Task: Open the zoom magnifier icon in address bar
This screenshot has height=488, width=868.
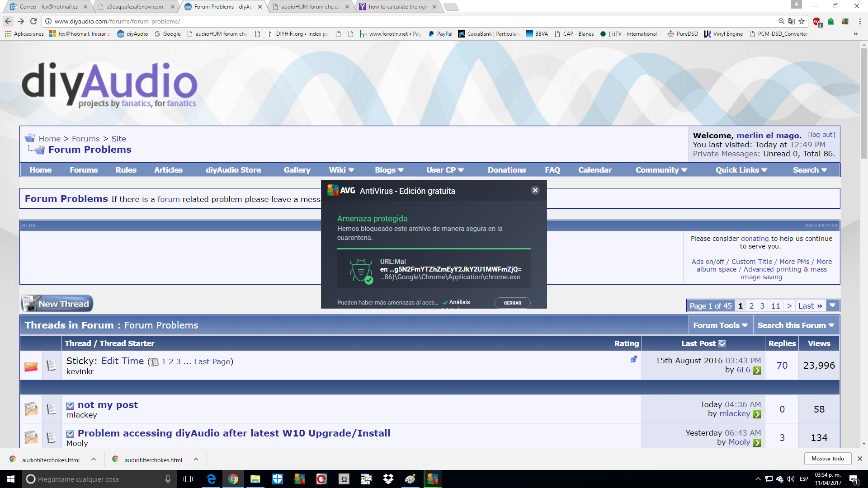Action: coord(781,21)
